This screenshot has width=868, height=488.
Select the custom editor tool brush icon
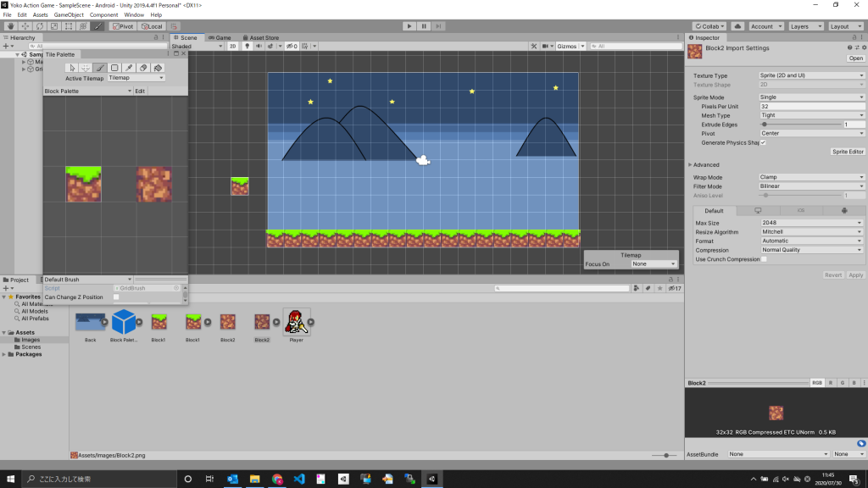click(x=97, y=26)
